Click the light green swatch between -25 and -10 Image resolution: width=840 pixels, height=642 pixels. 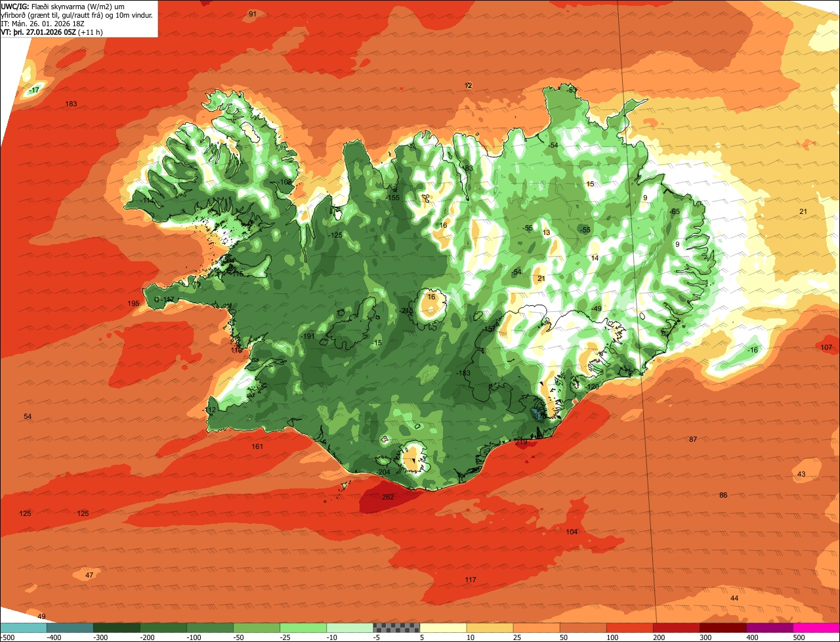(303, 628)
